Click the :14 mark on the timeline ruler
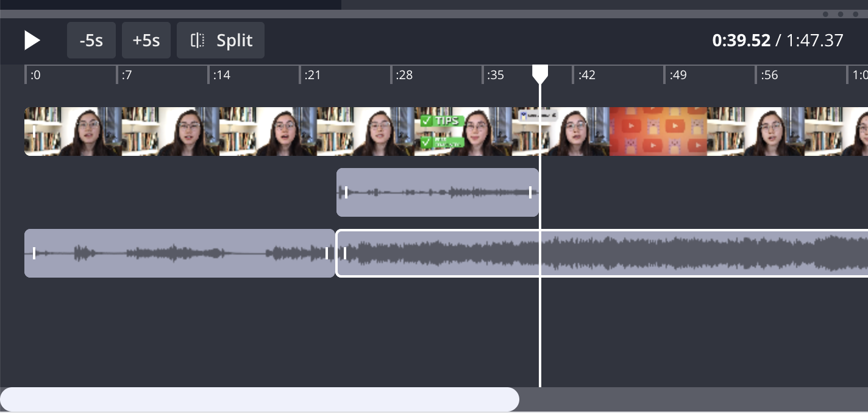Screen dimensions: 868x414 click(221, 75)
